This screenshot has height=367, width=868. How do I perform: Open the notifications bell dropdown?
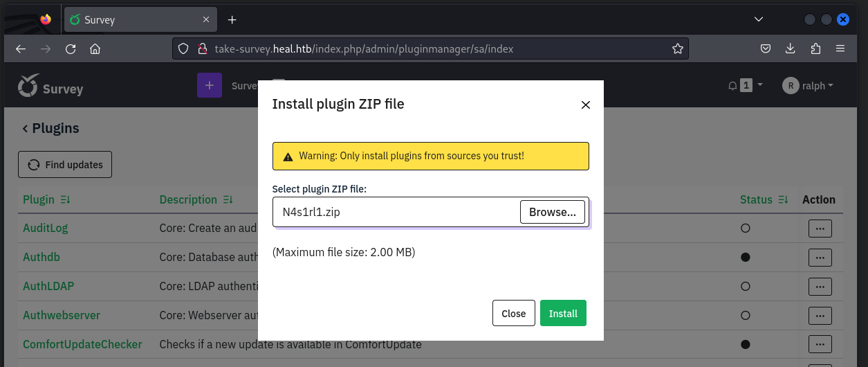[745, 86]
